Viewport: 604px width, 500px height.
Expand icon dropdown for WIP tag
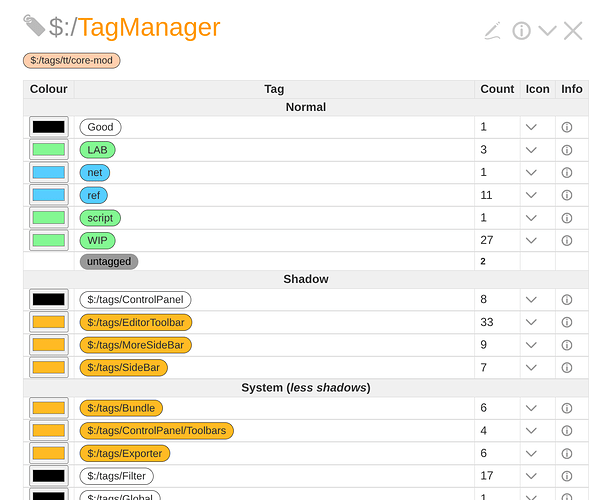click(x=531, y=241)
